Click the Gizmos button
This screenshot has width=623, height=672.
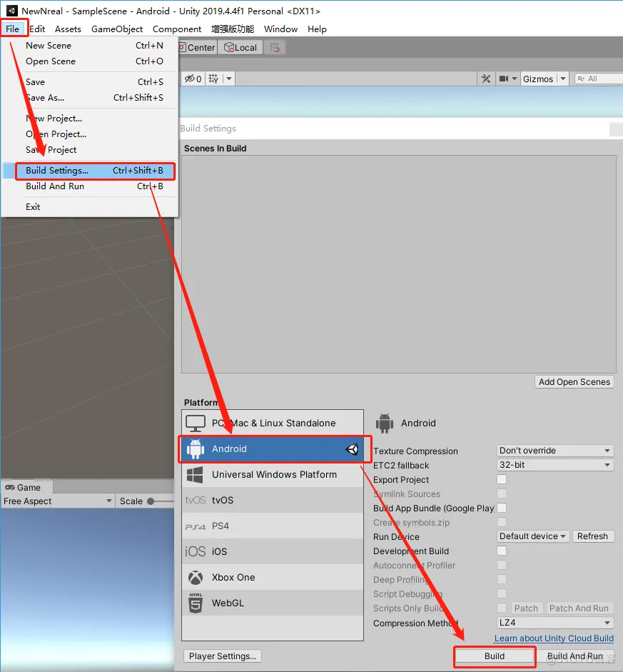coord(538,79)
